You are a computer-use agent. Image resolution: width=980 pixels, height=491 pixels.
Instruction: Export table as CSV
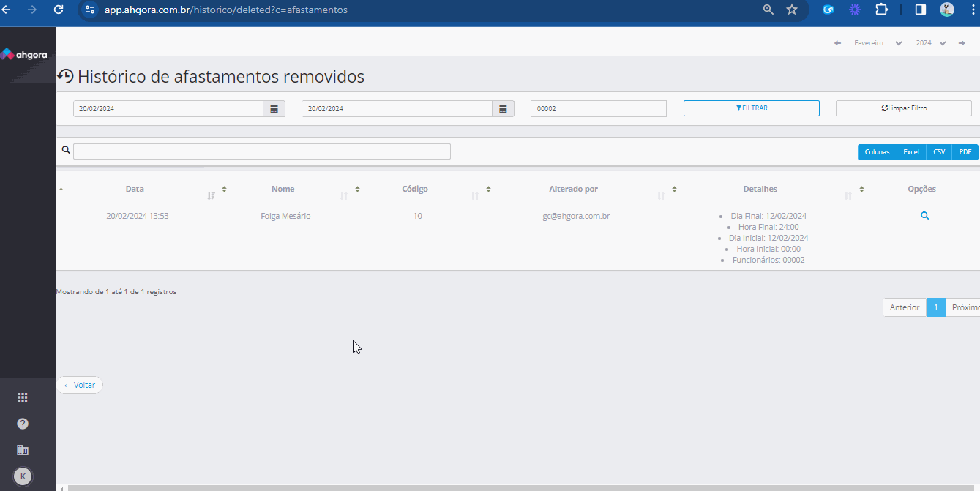pos(939,152)
